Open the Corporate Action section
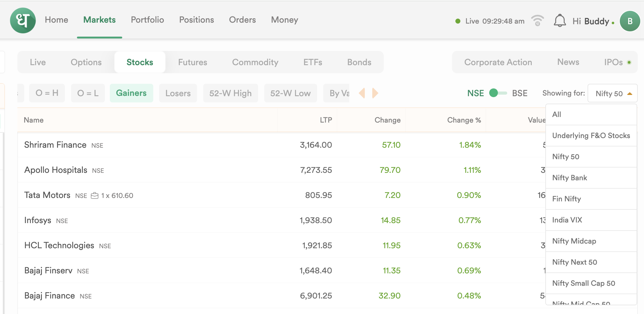 [x=498, y=62]
